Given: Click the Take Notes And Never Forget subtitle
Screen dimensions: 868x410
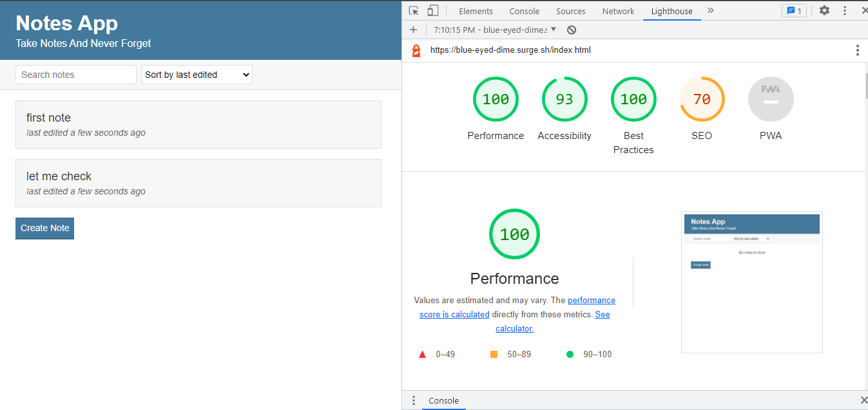Looking at the screenshot, I should [83, 44].
